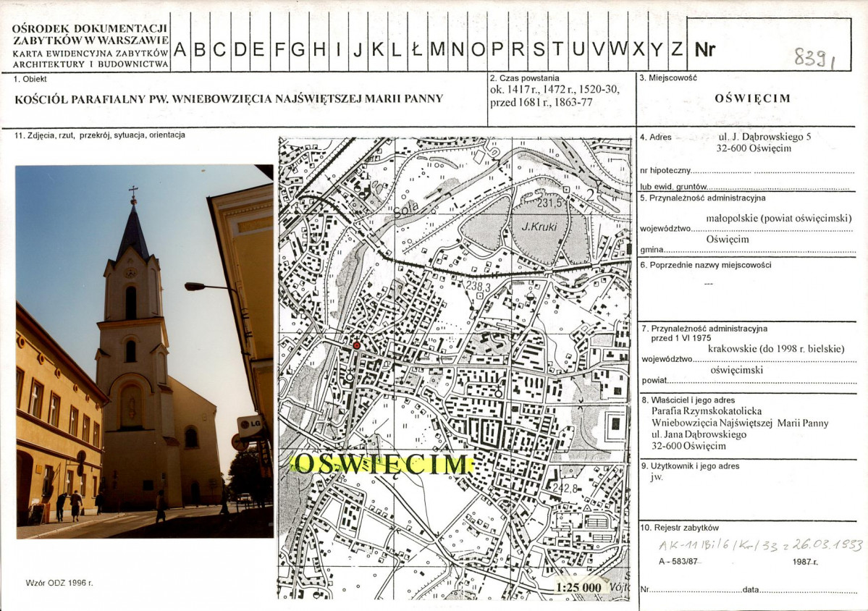The image size is (868, 611).
Task: Click the 1:25 000 map scale label
Action: pyautogui.click(x=579, y=587)
